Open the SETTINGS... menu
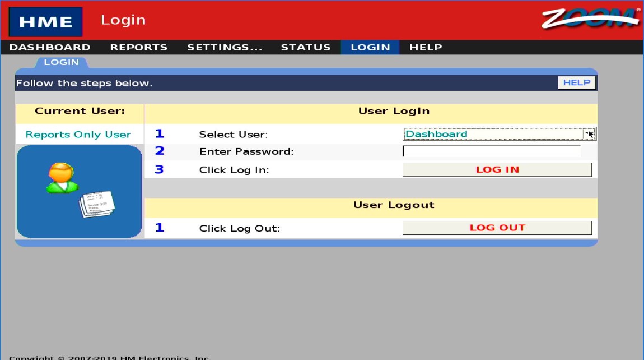The image size is (644, 360). (225, 47)
